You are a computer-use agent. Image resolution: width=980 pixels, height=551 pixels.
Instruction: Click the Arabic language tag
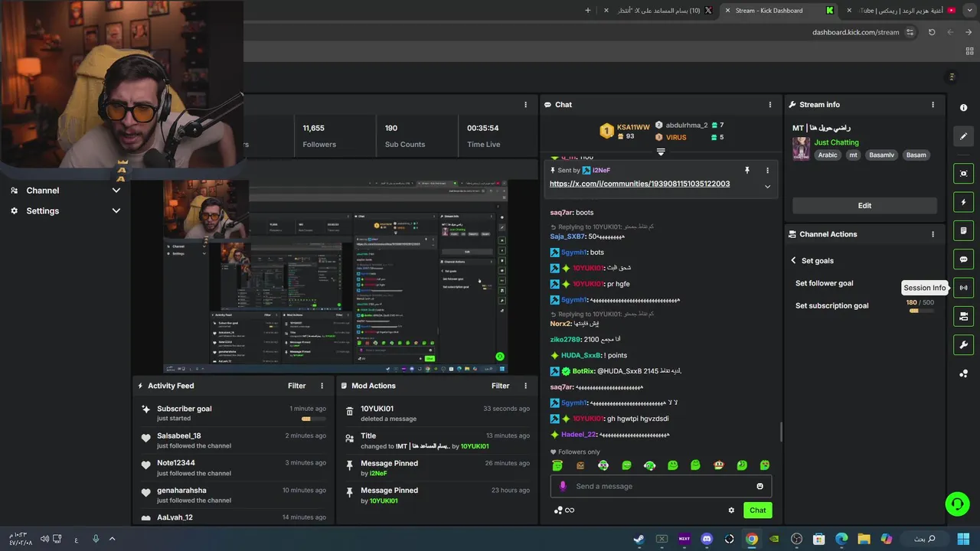(x=828, y=155)
